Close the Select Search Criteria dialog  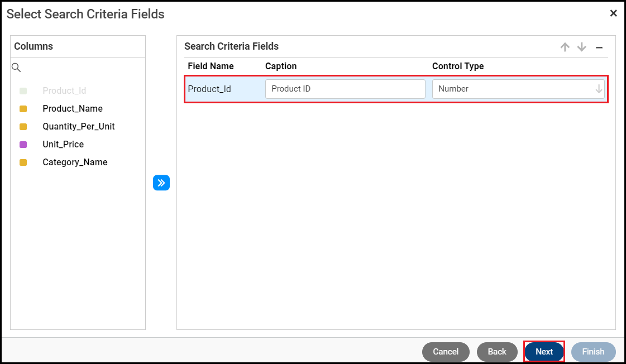tap(613, 13)
